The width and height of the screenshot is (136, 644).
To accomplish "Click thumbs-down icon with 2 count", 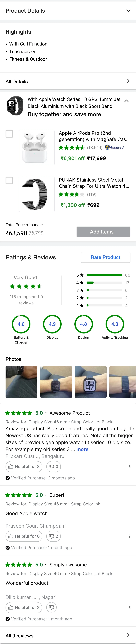I will coord(51,536).
